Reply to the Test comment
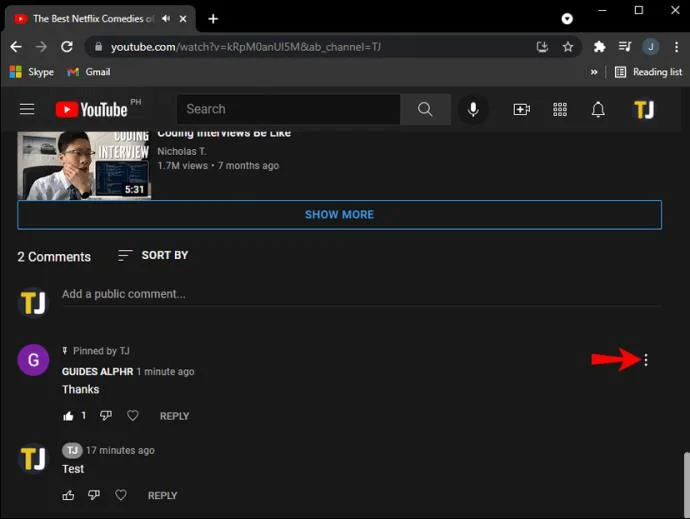Image resolution: width=690 pixels, height=519 pixels. coord(162,496)
